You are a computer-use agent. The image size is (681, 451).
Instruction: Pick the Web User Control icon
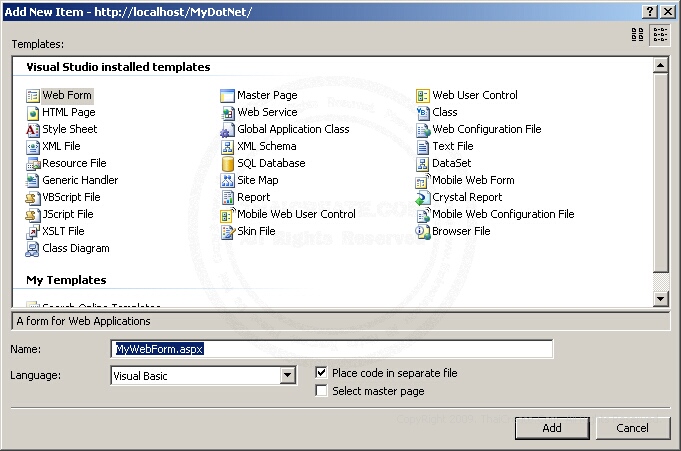point(423,96)
